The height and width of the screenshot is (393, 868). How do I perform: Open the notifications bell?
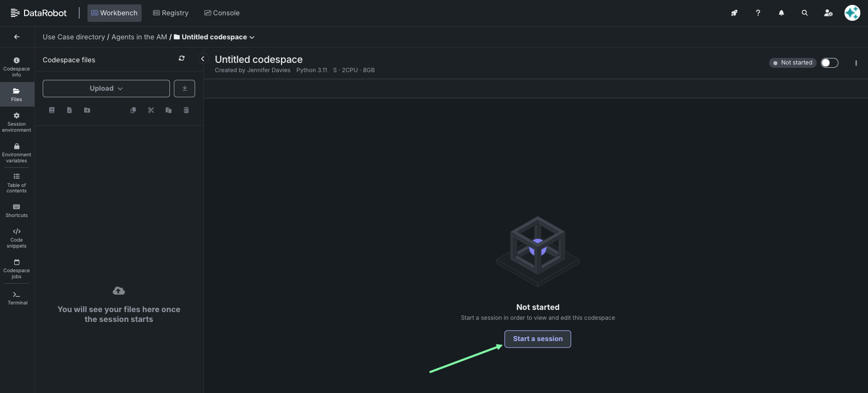pyautogui.click(x=781, y=13)
